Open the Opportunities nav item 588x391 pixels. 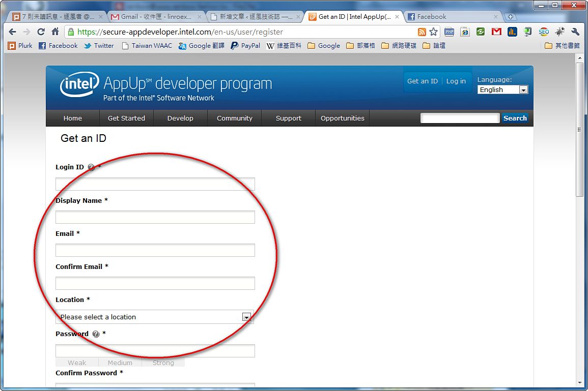coord(343,118)
